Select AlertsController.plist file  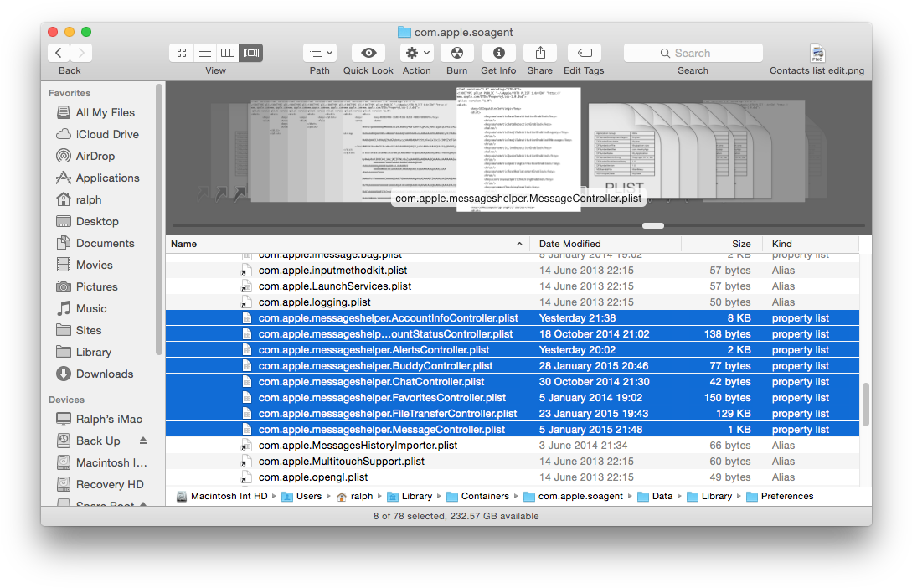click(512, 350)
